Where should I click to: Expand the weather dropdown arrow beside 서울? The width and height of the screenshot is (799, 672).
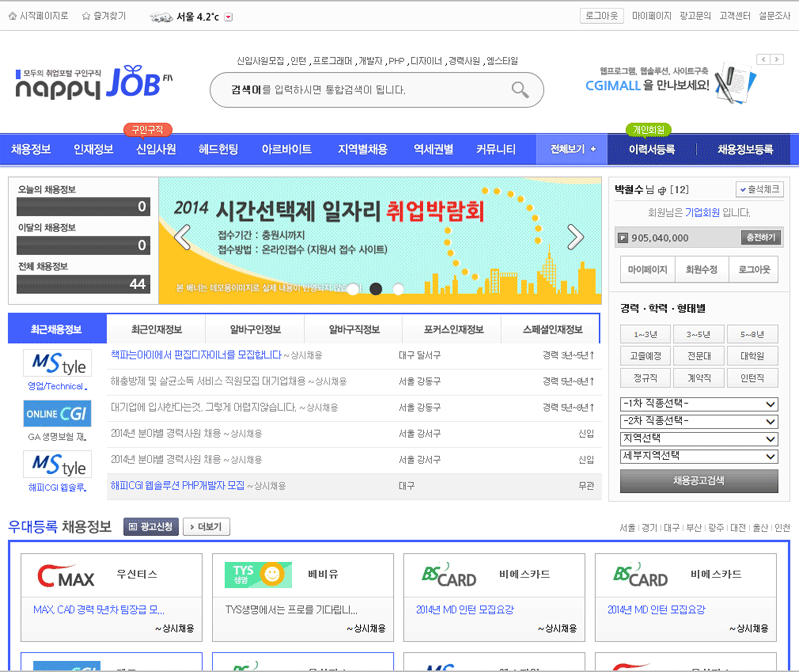[x=229, y=17]
